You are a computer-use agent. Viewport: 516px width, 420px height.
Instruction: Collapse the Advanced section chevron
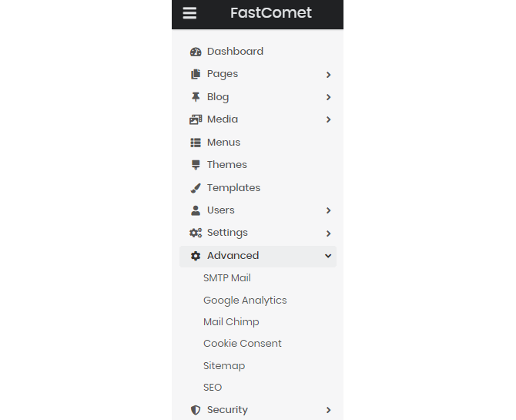[x=329, y=256]
